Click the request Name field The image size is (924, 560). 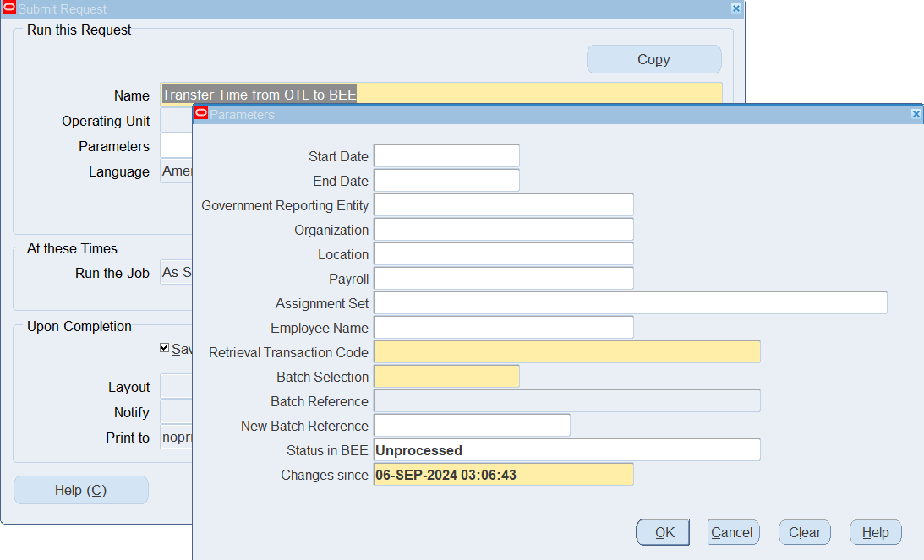pos(440,95)
